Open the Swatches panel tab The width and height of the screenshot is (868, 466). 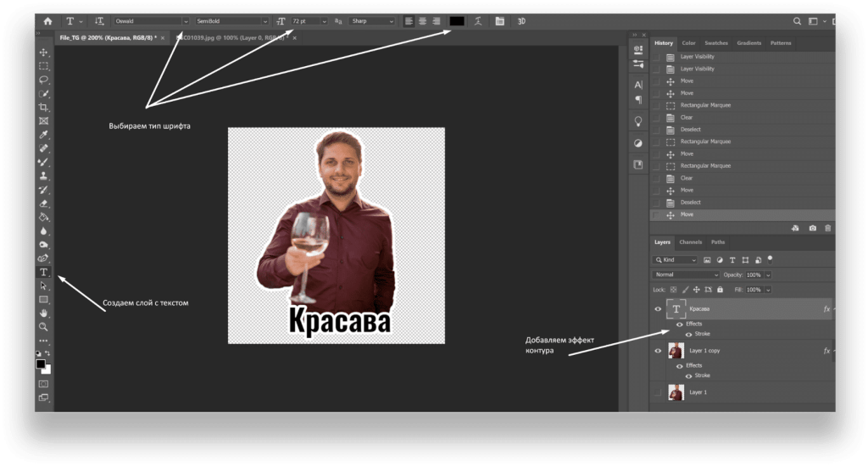[x=716, y=43]
